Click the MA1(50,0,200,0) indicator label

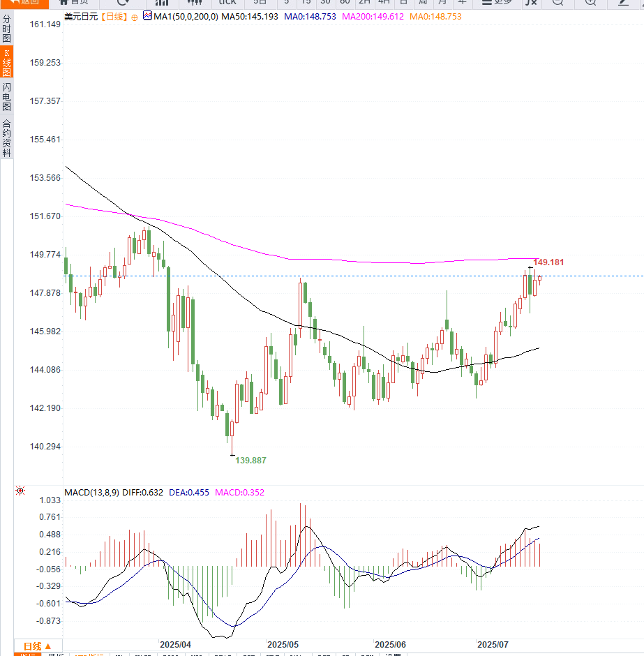(185, 16)
